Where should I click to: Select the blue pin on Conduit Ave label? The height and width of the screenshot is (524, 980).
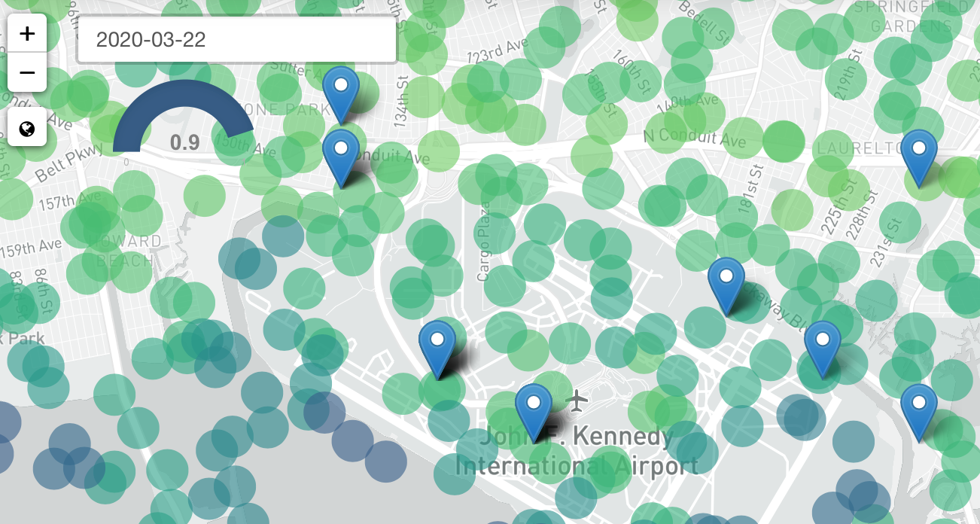tap(341, 158)
